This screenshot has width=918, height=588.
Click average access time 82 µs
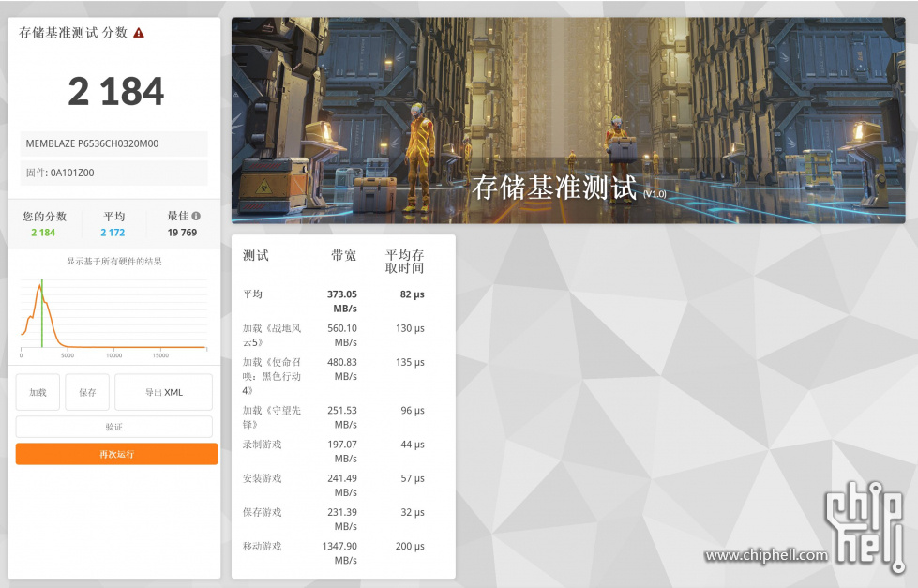point(413,294)
